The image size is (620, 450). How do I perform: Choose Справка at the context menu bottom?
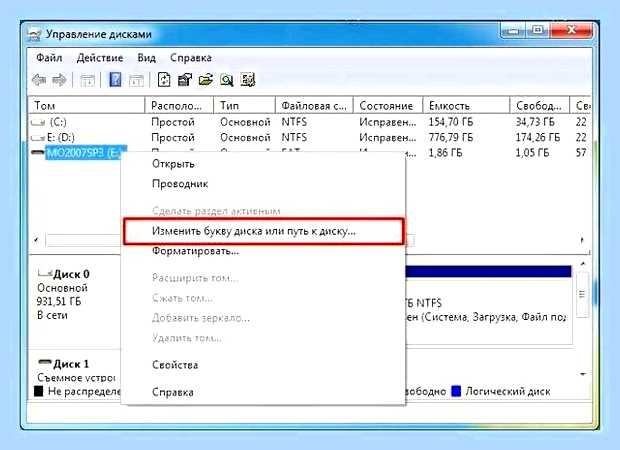(173, 392)
